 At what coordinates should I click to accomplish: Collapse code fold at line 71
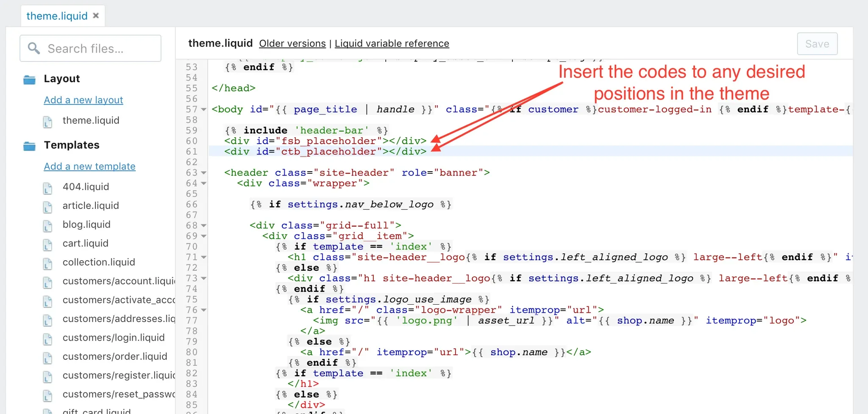(x=204, y=257)
